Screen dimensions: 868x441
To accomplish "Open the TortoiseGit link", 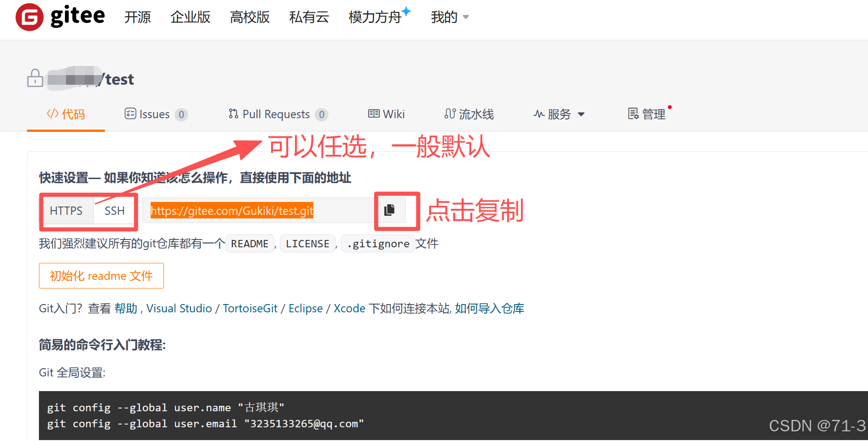I will (250, 308).
